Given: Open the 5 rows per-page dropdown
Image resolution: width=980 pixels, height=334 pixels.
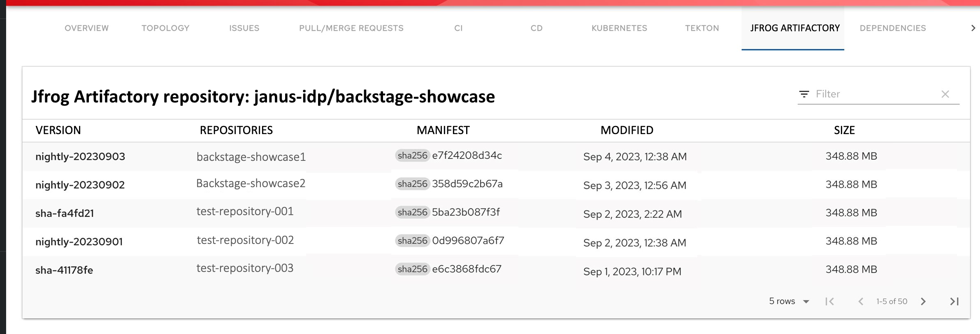Looking at the screenshot, I should point(789,302).
